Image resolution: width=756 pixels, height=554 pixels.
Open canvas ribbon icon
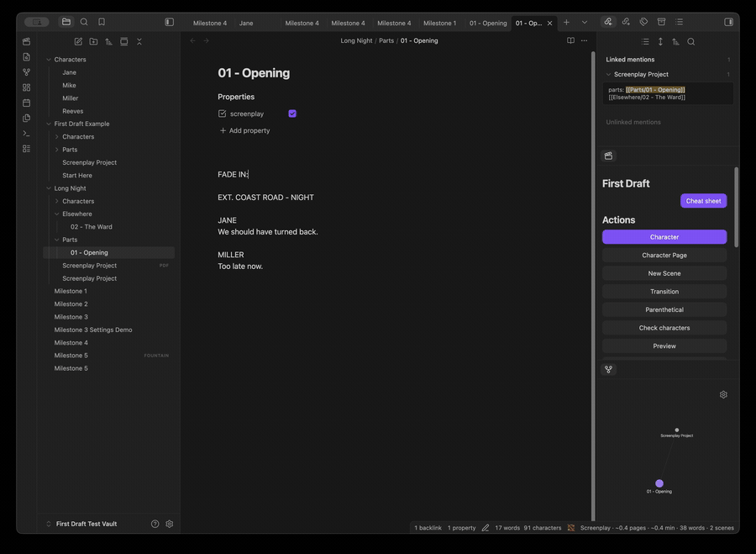coord(27,87)
